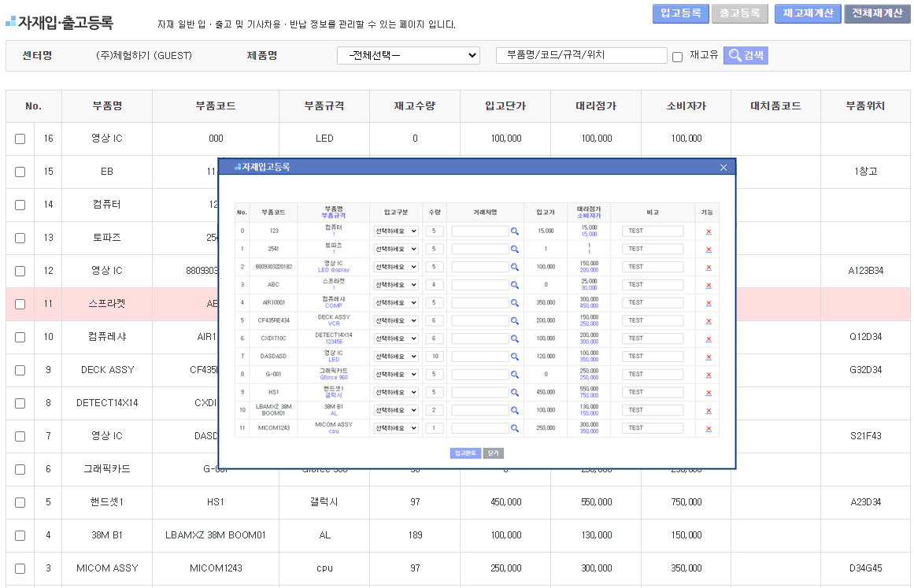Close the 자재입고등록 dialog with X
The image size is (914, 588).
pos(723,167)
